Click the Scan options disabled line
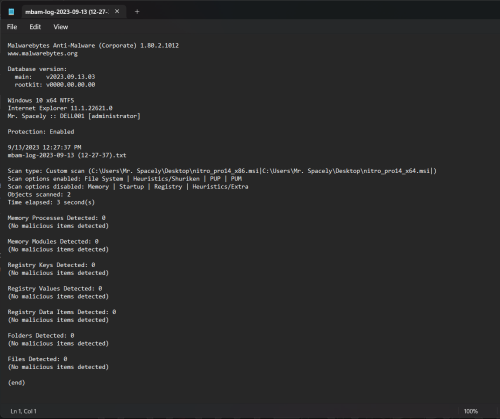The height and width of the screenshot is (419, 500). pyautogui.click(x=128, y=187)
